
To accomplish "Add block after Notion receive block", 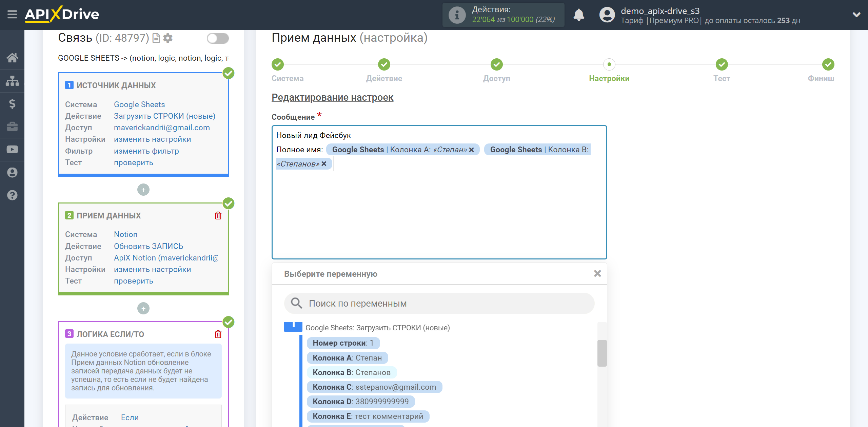I will point(143,308).
